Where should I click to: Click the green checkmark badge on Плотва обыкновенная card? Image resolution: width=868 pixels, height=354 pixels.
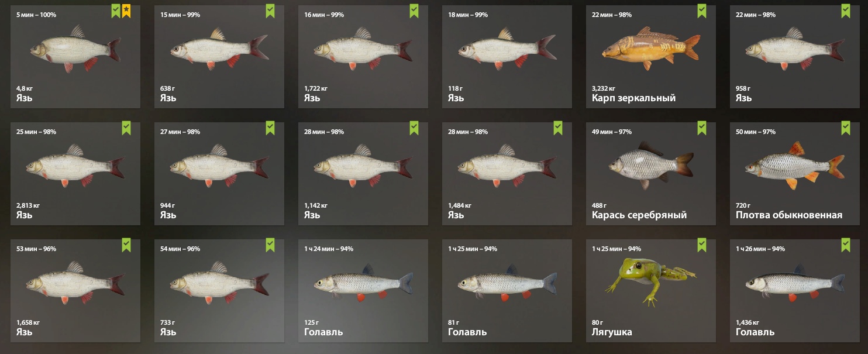[846, 128]
